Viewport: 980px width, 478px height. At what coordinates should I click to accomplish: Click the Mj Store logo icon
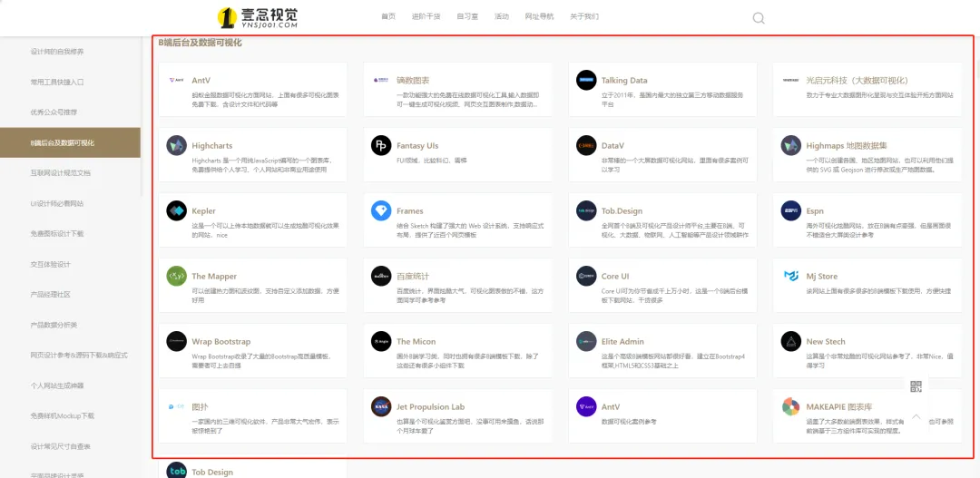tap(790, 276)
